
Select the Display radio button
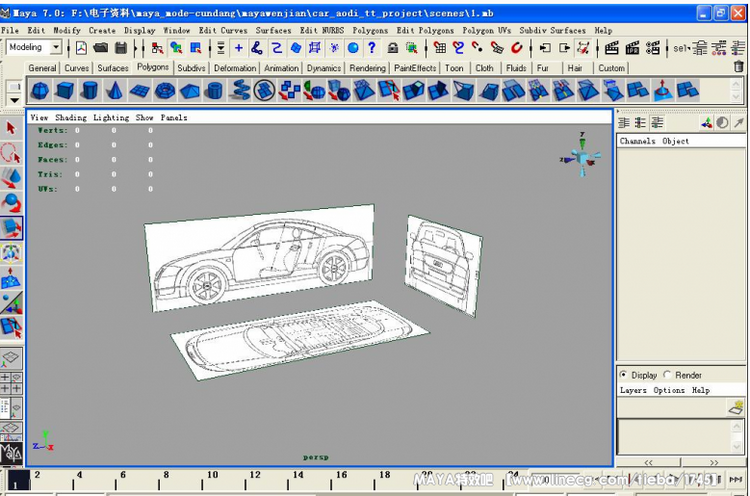pos(623,375)
